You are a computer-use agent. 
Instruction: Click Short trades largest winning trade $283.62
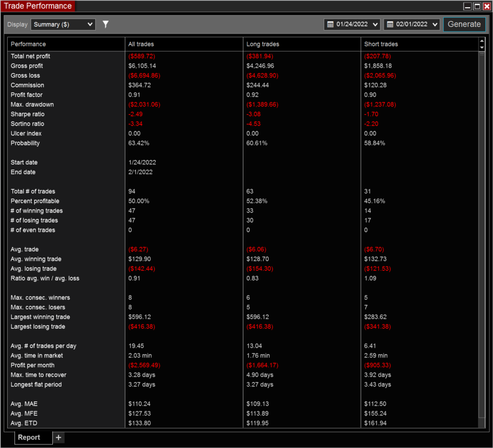pyautogui.click(x=375, y=317)
